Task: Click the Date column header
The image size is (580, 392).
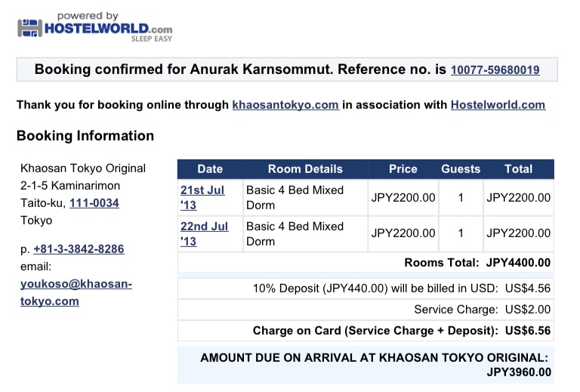Action: click(x=210, y=169)
